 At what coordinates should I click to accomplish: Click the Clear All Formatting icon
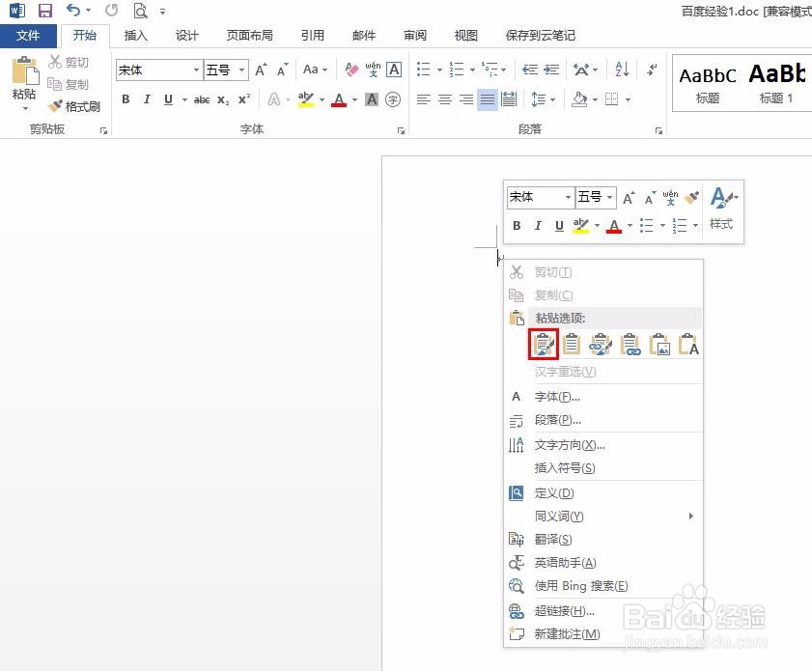(351, 69)
